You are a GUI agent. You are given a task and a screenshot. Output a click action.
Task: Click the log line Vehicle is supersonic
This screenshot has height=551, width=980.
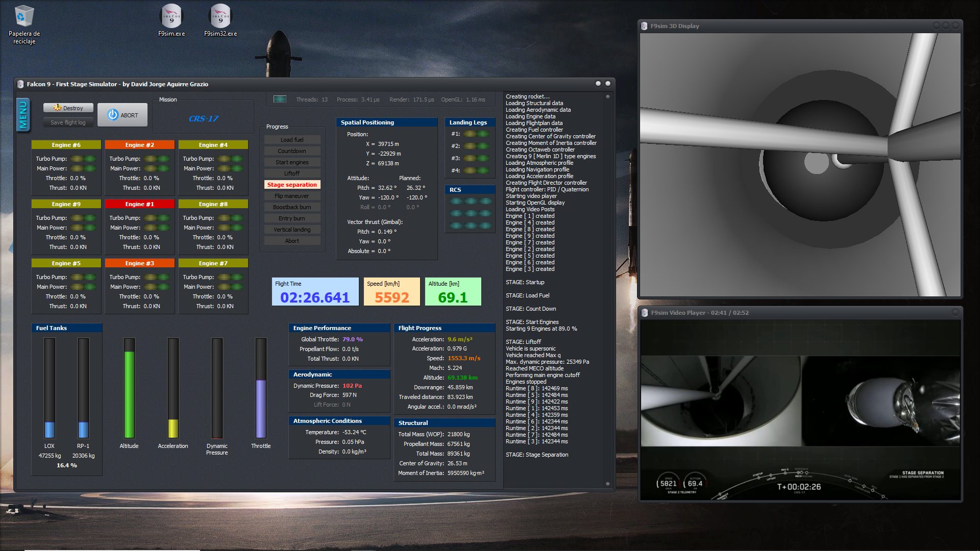[x=531, y=348]
